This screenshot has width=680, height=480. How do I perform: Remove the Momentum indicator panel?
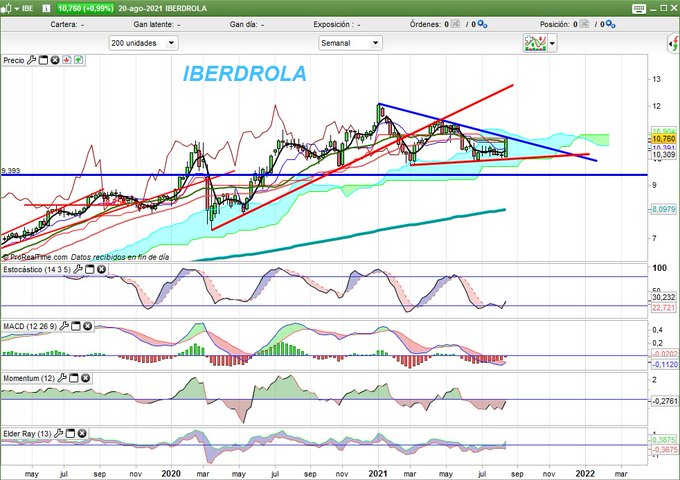click(x=86, y=378)
